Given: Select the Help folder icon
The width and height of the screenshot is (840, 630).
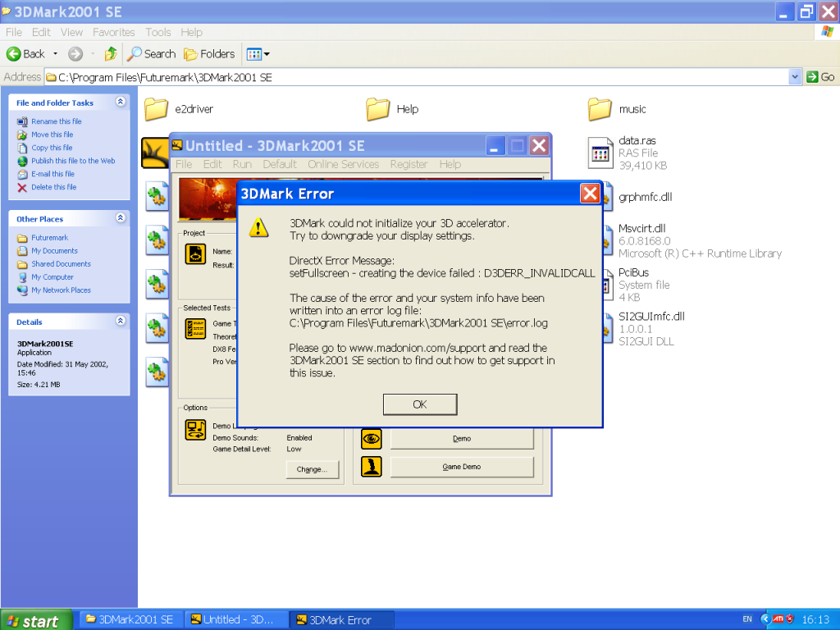Looking at the screenshot, I should (377, 109).
